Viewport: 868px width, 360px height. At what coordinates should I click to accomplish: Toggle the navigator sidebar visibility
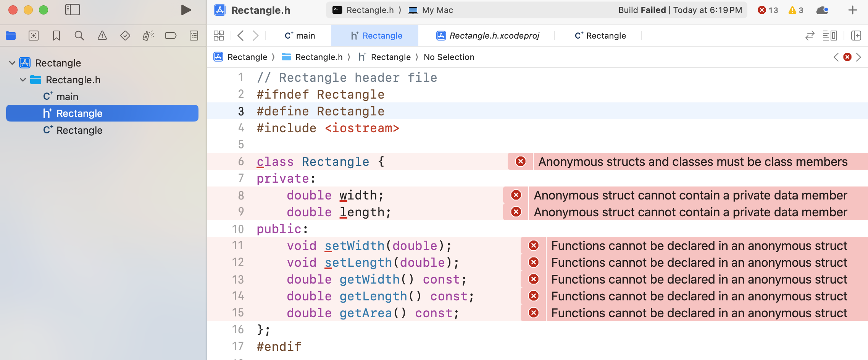tap(72, 10)
